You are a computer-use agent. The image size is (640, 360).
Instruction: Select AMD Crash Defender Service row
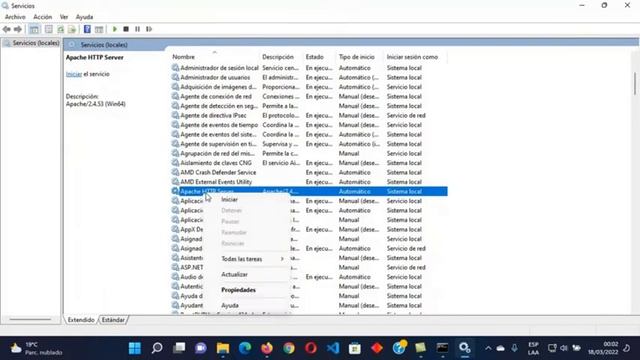tap(309, 172)
